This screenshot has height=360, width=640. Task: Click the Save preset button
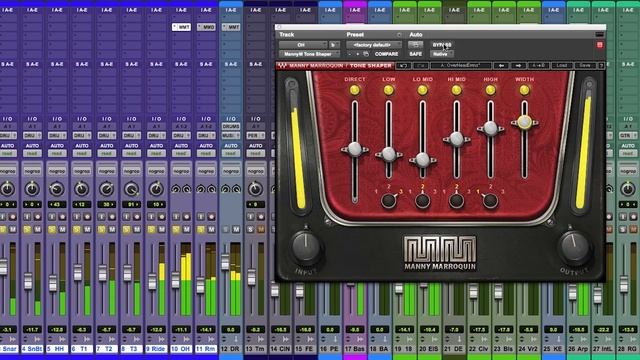pyautogui.click(x=584, y=66)
